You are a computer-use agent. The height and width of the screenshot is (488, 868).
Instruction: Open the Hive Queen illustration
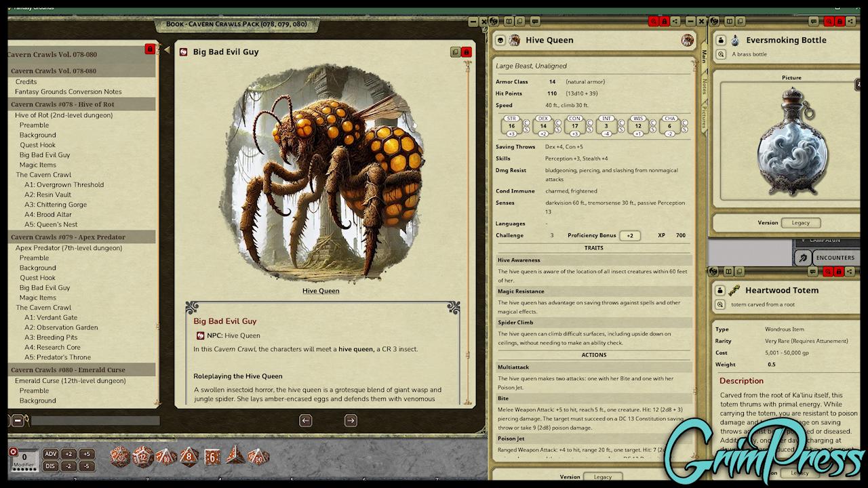tap(322, 173)
